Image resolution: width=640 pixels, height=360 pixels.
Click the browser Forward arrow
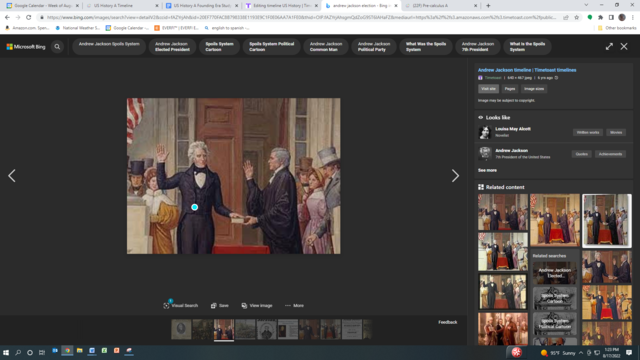18,17
